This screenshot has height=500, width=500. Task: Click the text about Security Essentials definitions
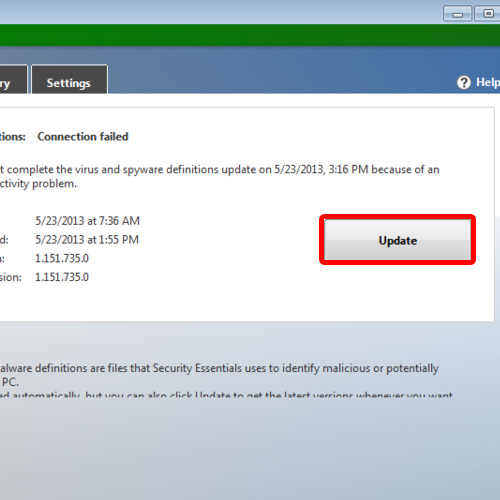click(x=219, y=375)
